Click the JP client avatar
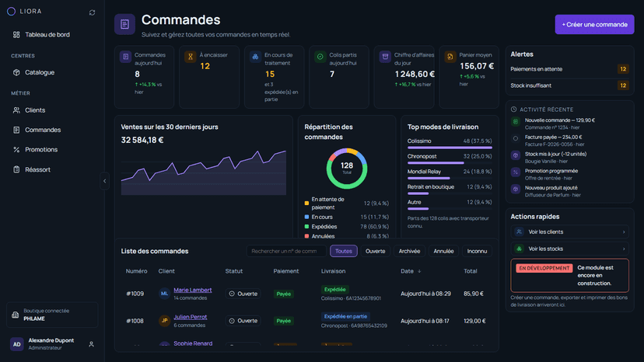Image resolution: width=644 pixels, height=362 pixels. pos(164,321)
